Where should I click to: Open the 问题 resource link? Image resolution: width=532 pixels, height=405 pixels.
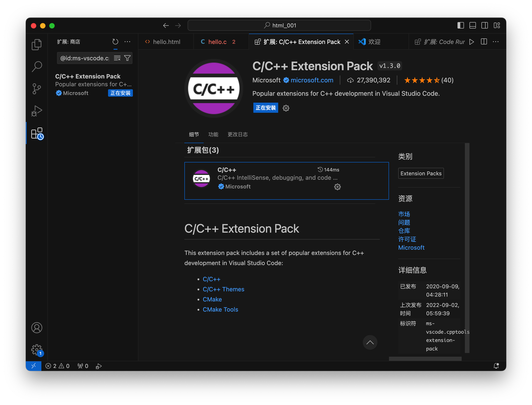(x=404, y=223)
